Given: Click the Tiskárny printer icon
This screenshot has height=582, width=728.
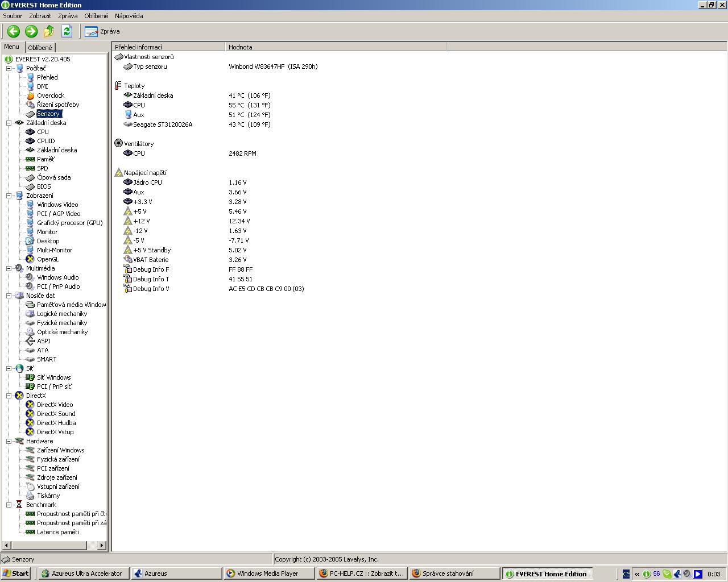Looking at the screenshot, I should 30,496.
